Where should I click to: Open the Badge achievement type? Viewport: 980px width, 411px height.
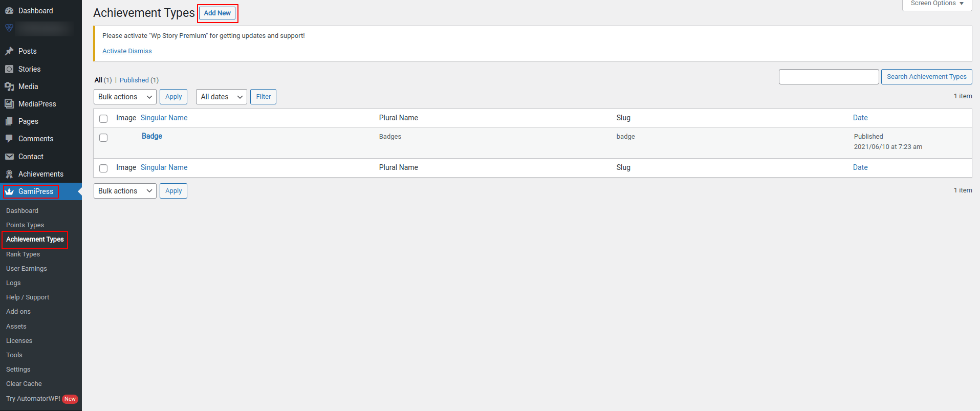tap(152, 136)
